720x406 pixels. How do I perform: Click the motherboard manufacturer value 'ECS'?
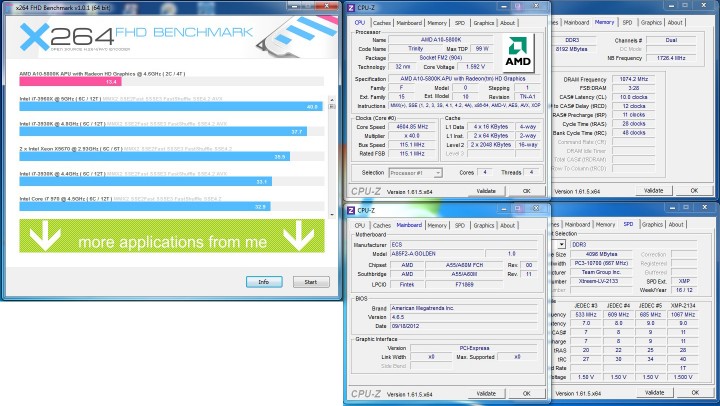point(463,245)
